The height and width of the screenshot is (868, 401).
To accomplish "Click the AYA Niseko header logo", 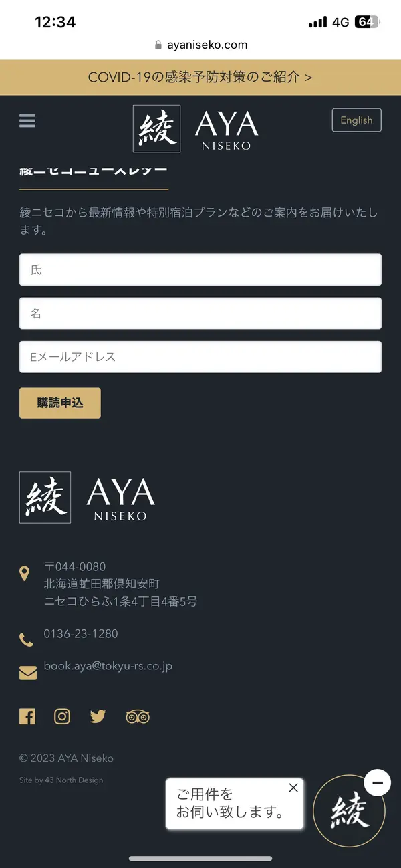I will click(x=195, y=128).
